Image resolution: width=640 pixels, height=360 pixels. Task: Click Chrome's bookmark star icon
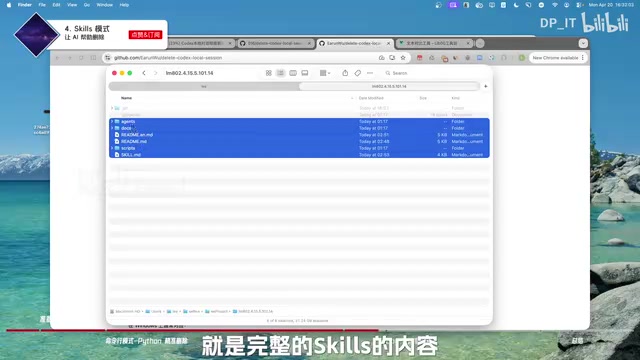click(403, 58)
